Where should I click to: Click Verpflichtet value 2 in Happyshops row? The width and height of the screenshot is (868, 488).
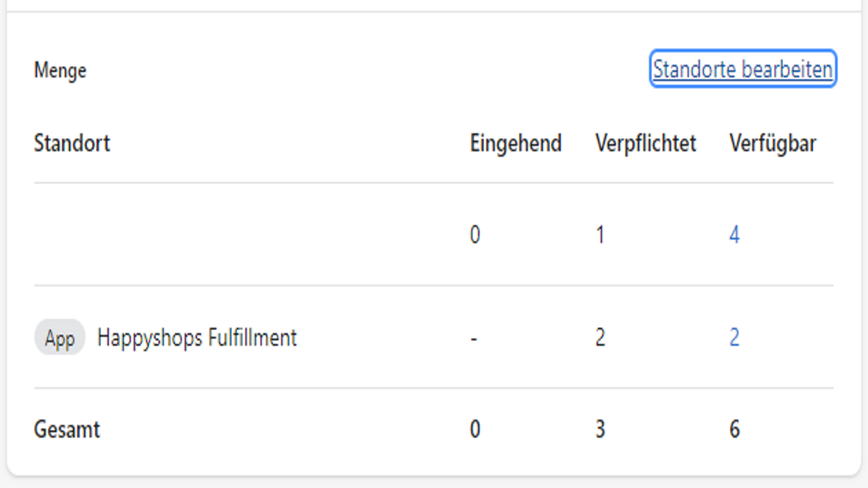600,337
